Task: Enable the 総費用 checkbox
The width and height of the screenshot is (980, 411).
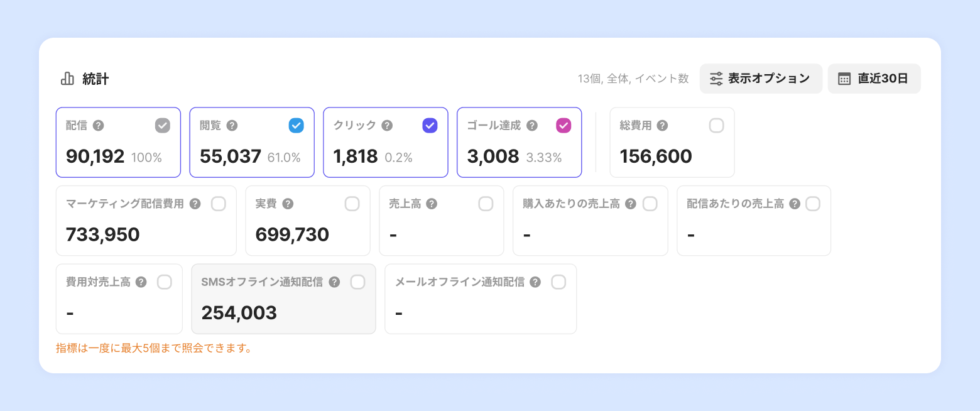Action: click(x=716, y=126)
